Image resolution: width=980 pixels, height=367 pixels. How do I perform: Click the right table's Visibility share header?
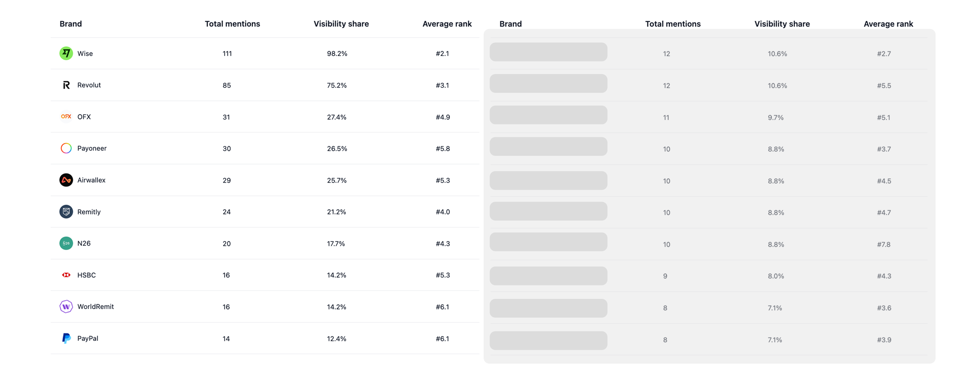(x=782, y=24)
